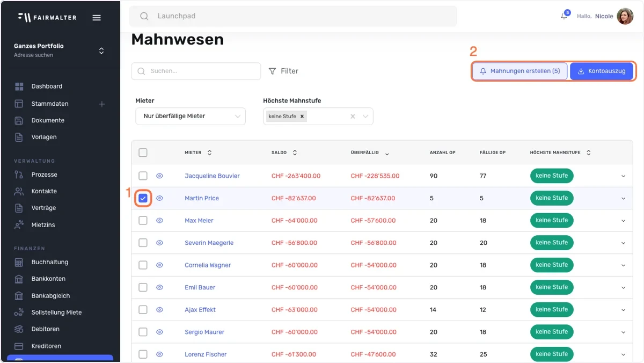The image size is (644, 363).
Task: View details eye icon for Cornelia Wagner
Action: 159,265
